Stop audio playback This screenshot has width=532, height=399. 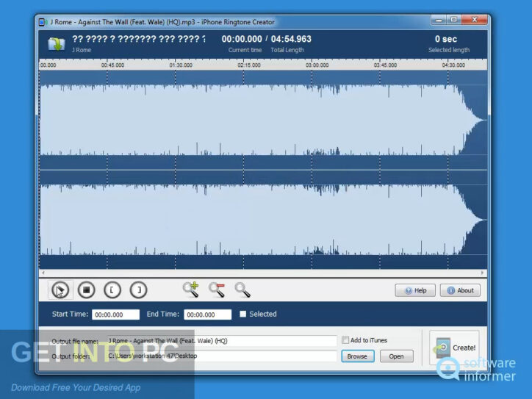[x=86, y=290]
